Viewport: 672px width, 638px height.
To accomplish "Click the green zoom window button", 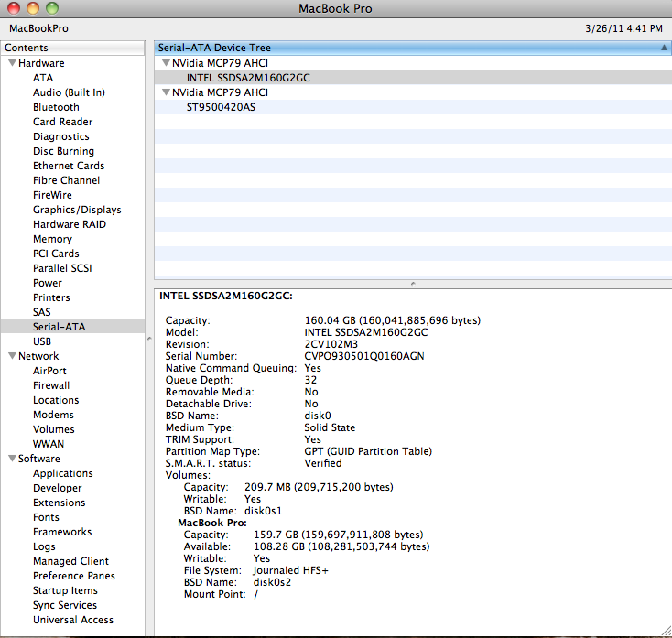I will click(52, 8).
